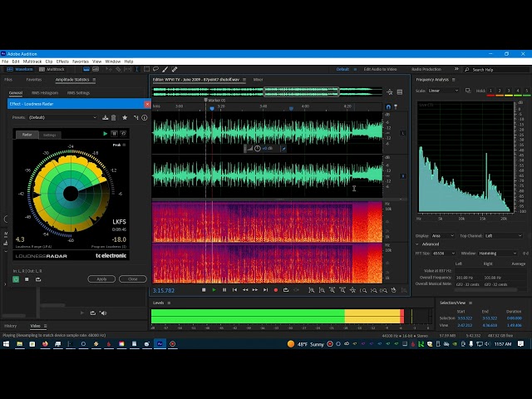Switch to the Mixer tab
The image size is (532, 399).
click(258, 80)
